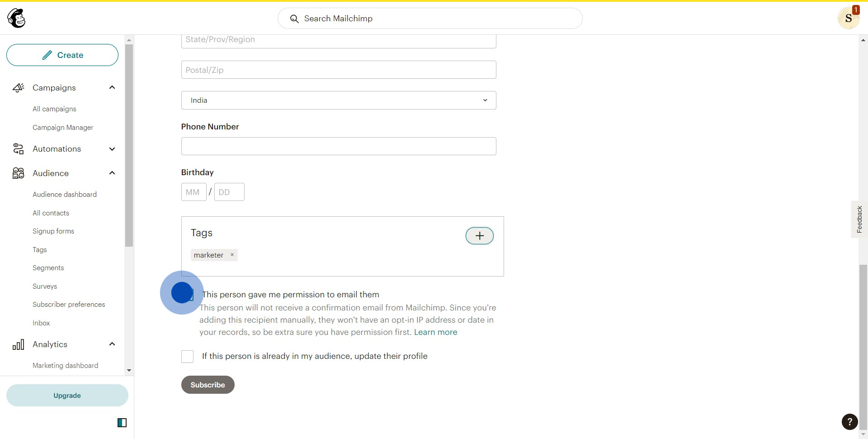Click the Phone Number field
The height and width of the screenshot is (439, 868).
(x=339, y=146)
